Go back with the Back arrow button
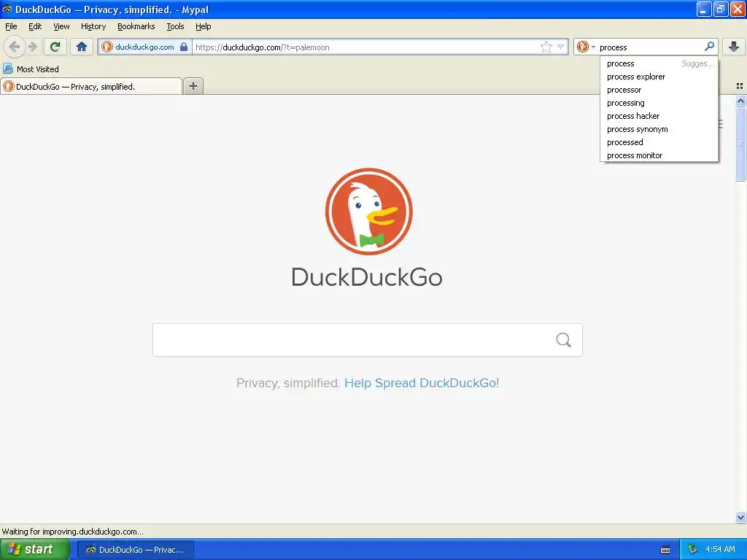The image size is (747, 560). click(x=14, y=47)
